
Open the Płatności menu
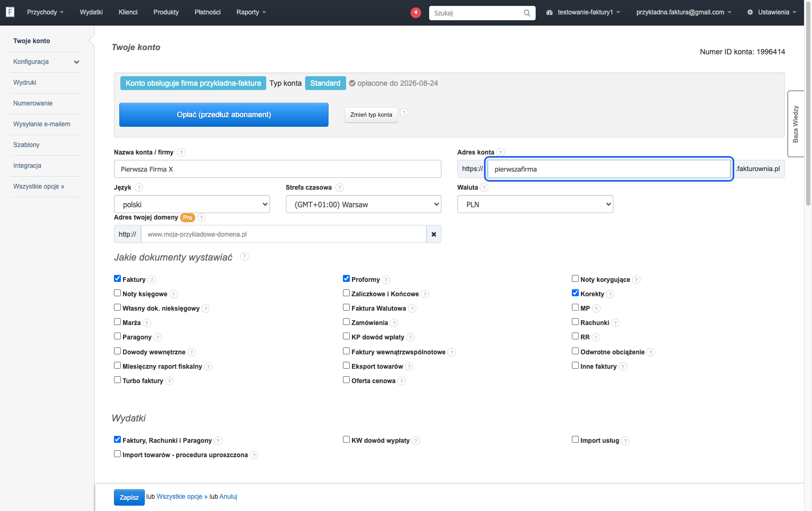[208, 12]
